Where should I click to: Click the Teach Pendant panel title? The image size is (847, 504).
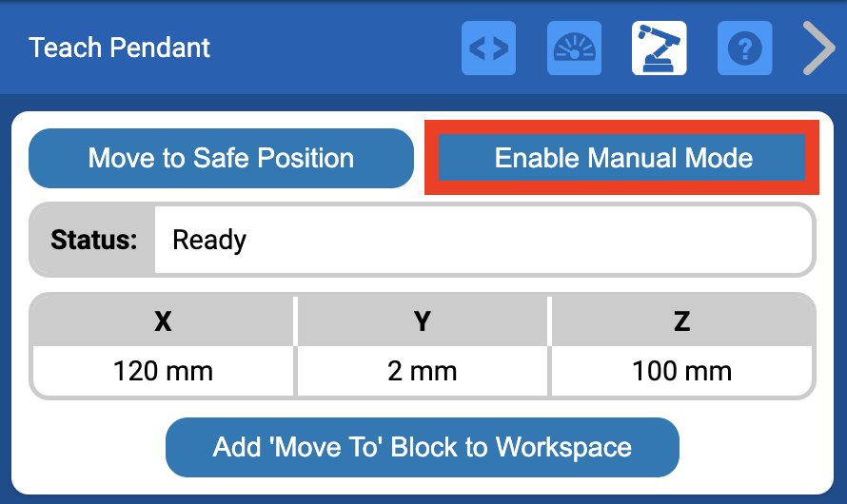pyautogui.click(x=120, y=48)
